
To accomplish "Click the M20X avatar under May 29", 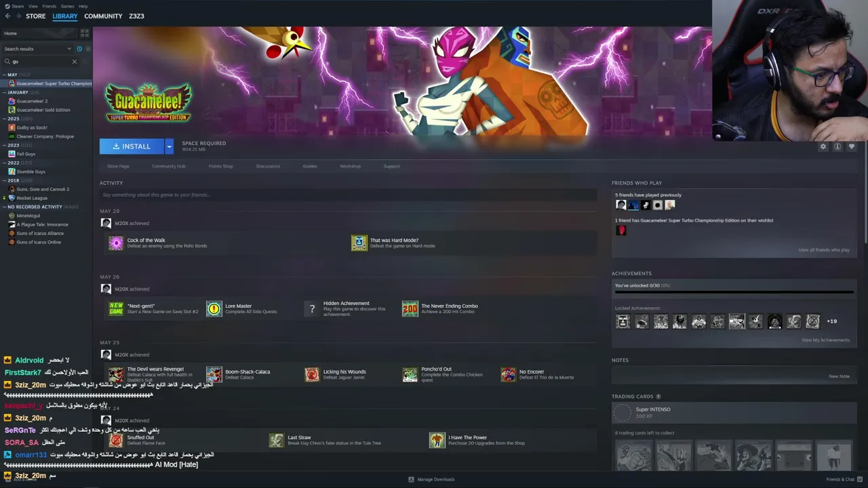I will coord(106,223).
